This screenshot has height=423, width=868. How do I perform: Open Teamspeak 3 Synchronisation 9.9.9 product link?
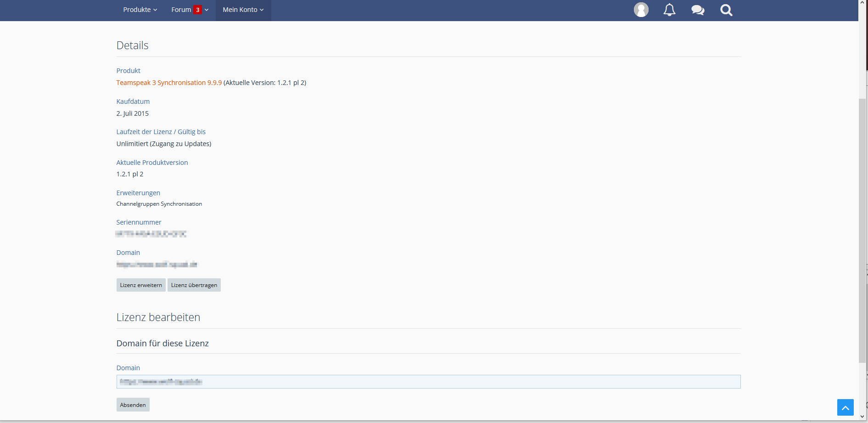click(x=169, y=83)
